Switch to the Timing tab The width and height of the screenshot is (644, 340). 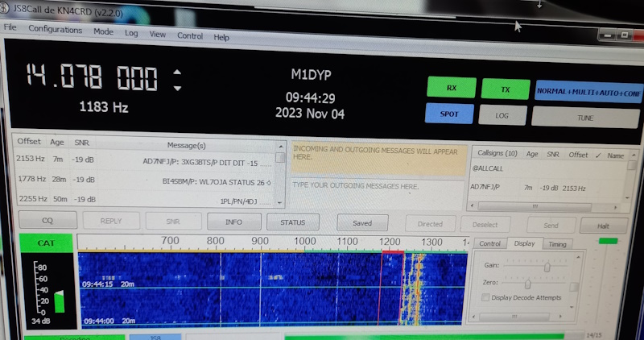557,244
